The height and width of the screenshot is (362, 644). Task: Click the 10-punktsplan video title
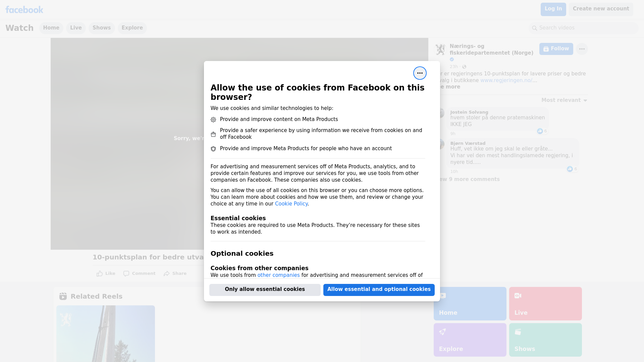[148, 257]
